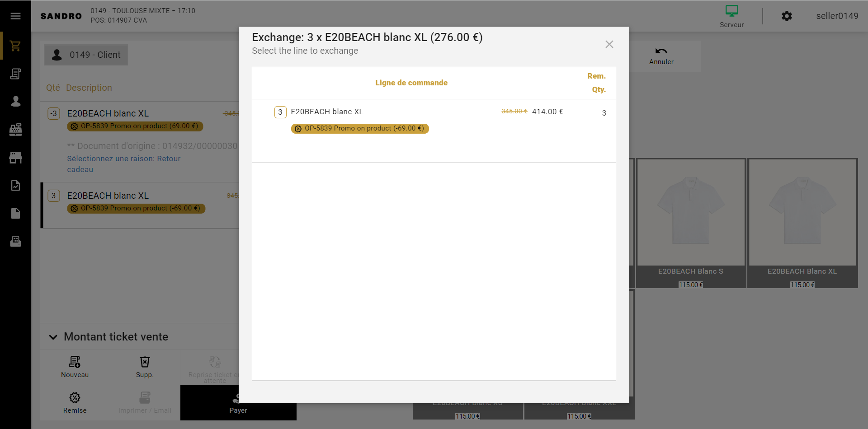
Task: Select the returned -3 E20BEACH blanc XL line
Action: (x=140, y=142)
